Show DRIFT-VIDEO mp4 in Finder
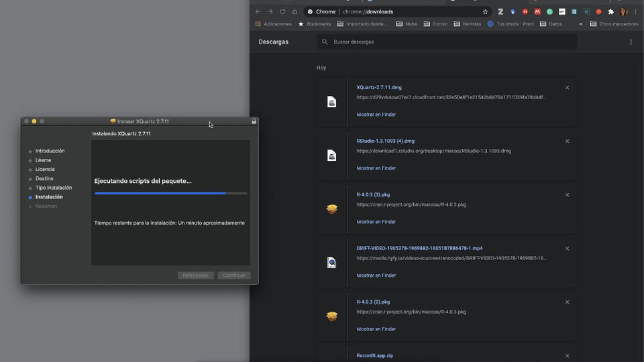Screen dimensions: 644x362 [376, 276]
